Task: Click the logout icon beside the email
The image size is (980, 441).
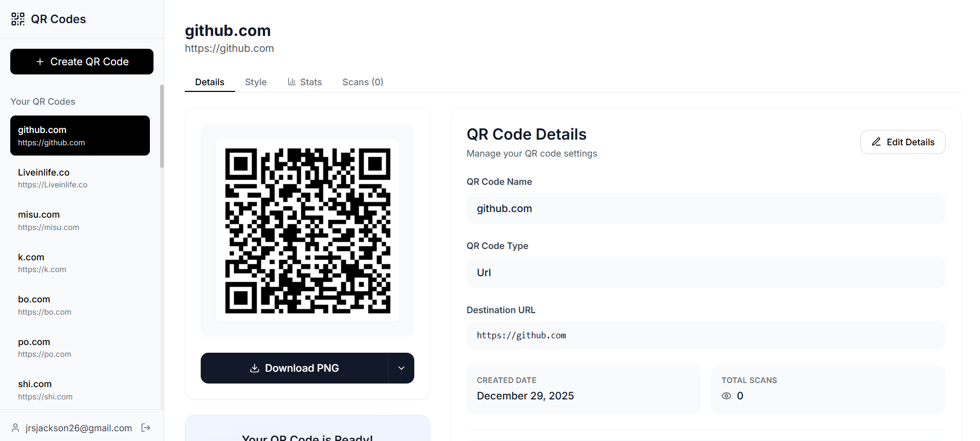Action: (x=145, y=428)
